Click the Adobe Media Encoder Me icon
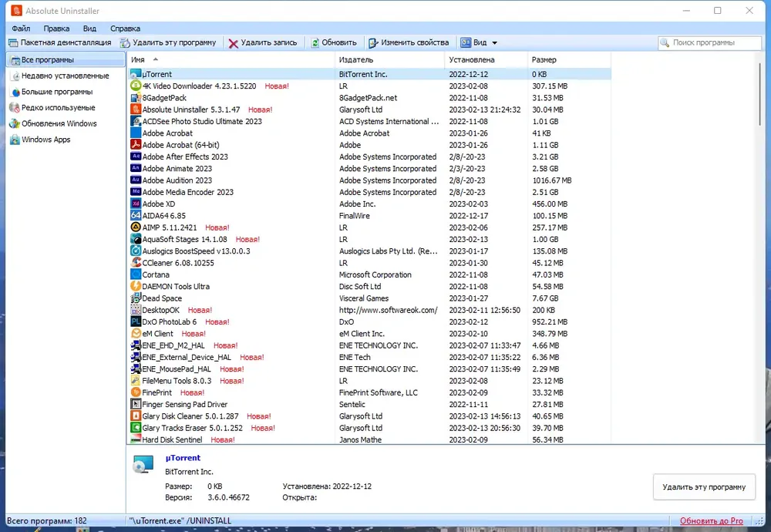The width and height of the screenshot is (771, 532). (136, 192)
